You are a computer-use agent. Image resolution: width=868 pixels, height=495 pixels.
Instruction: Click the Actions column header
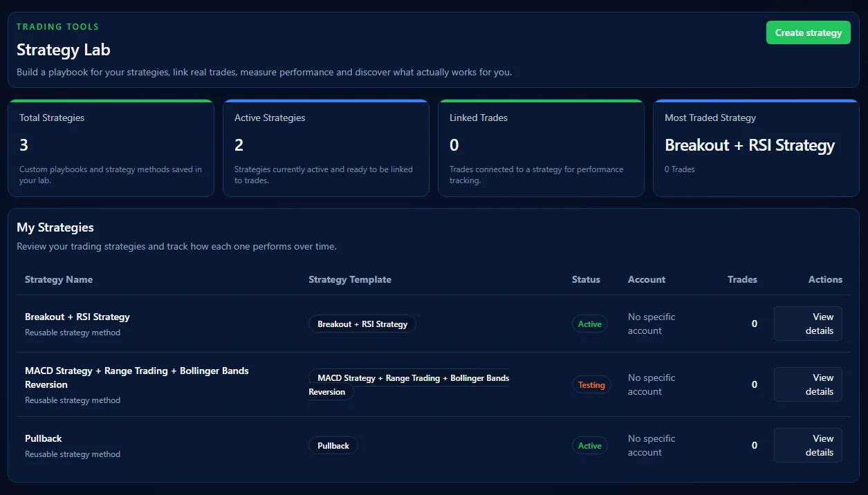pos(825,279)
